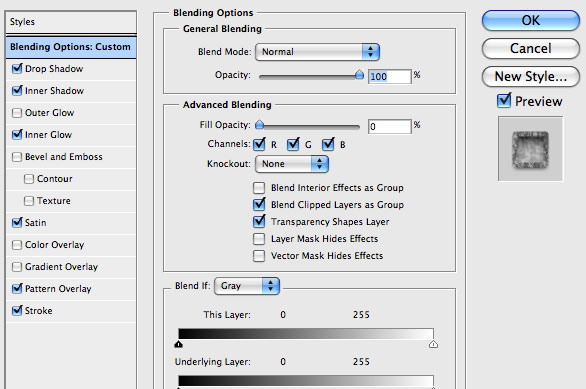
Task: Check the Texture sub-option
Action: (29, 201)
